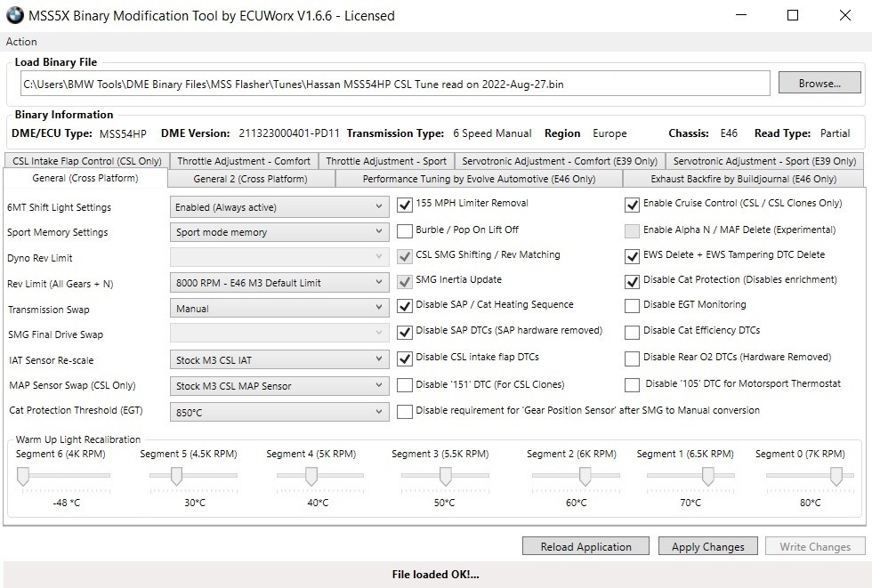Open Servotronic Adjustment - Comfort tab
The image size is (872, 588).
coord(560,161)
